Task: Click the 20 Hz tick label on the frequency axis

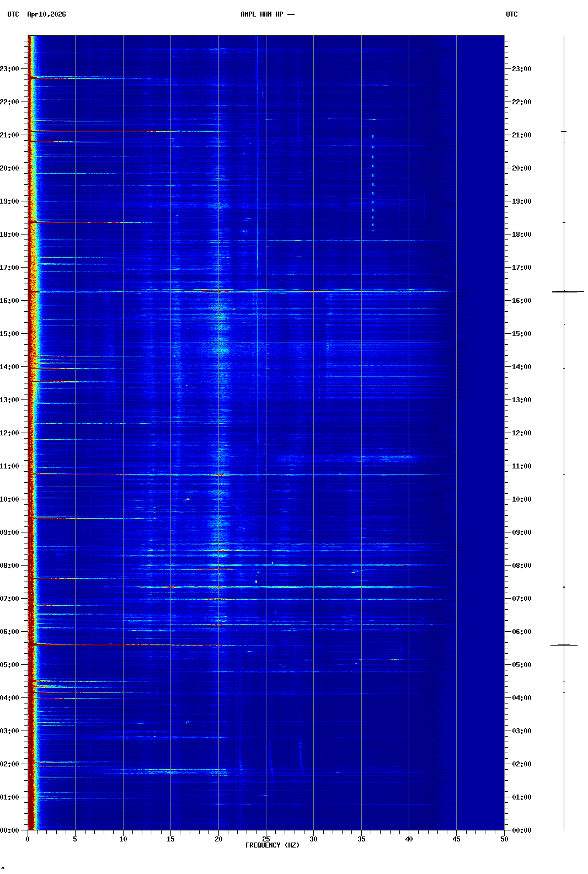Action: click(x=218, y=839)
